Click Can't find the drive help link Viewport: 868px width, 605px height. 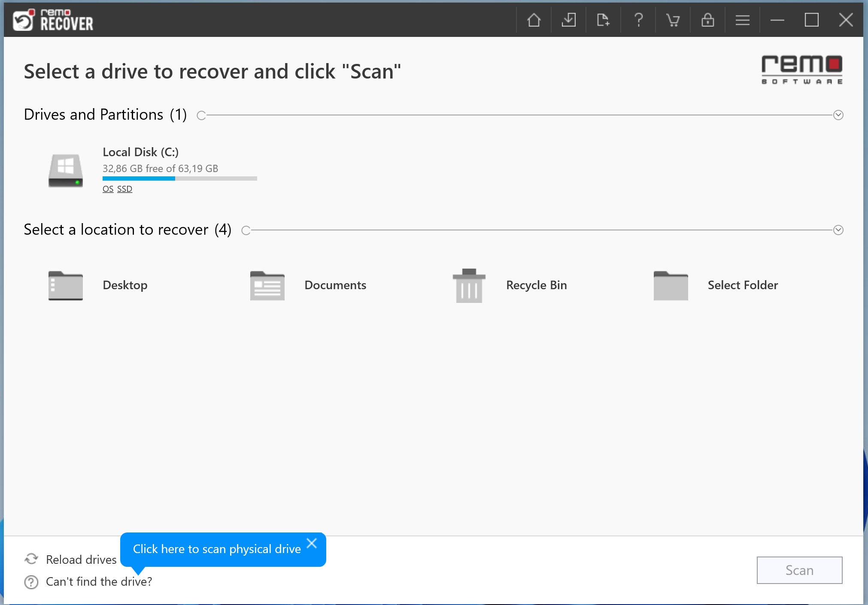(99, 581)
